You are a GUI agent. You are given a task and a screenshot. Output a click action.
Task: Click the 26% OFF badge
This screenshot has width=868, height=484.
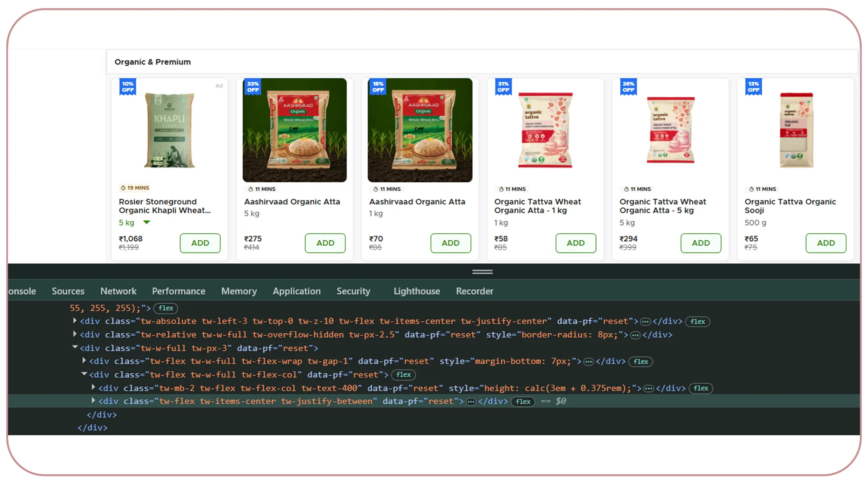point(628,87)
